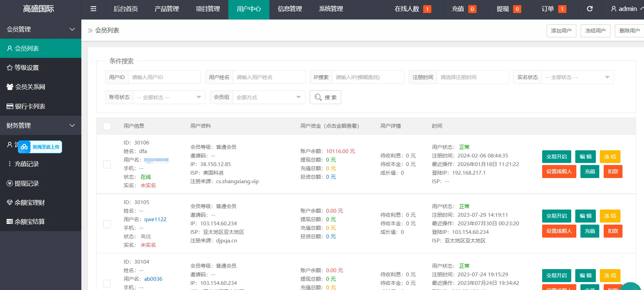Viewport: 644px width, 290px height.
Task: Click 冻结 button for user 30106
Action: click(610, 157)
